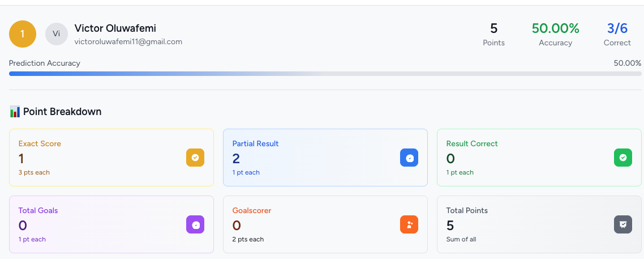The width and height of the screenshot is (644, 259).
Task: Click the 50.00% Accuracy stat
Action: click(x=555, y=34)
